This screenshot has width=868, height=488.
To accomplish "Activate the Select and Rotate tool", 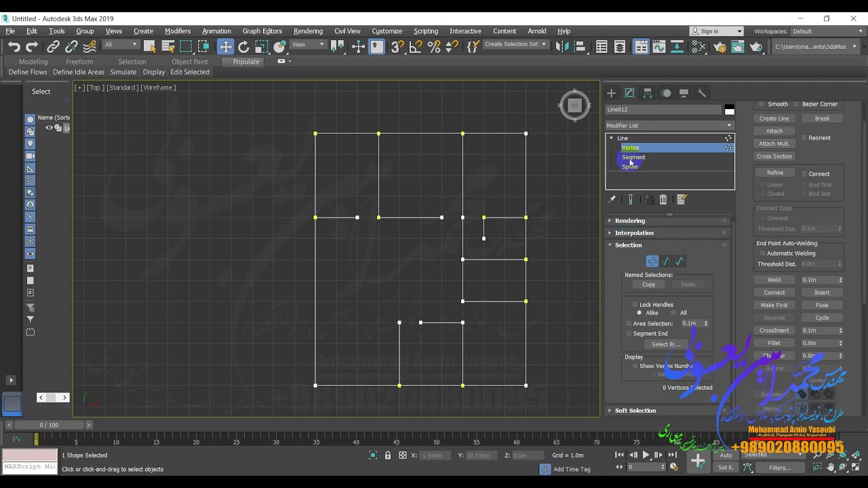I will coord(243,47).
